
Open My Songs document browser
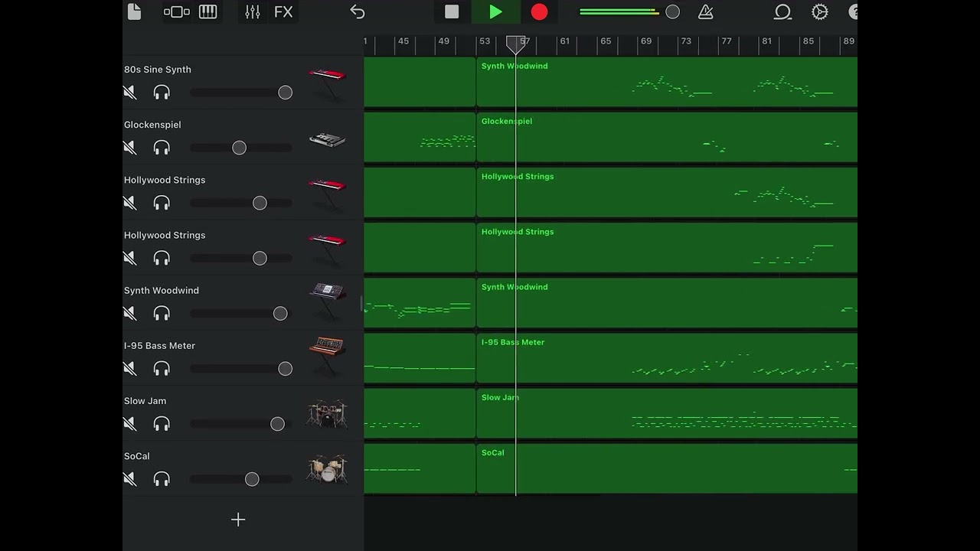tap(135, 11)
